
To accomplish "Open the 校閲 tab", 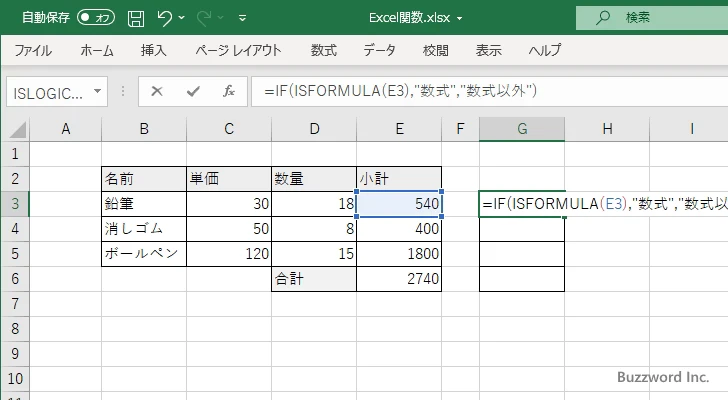I will tap(436, 50).
